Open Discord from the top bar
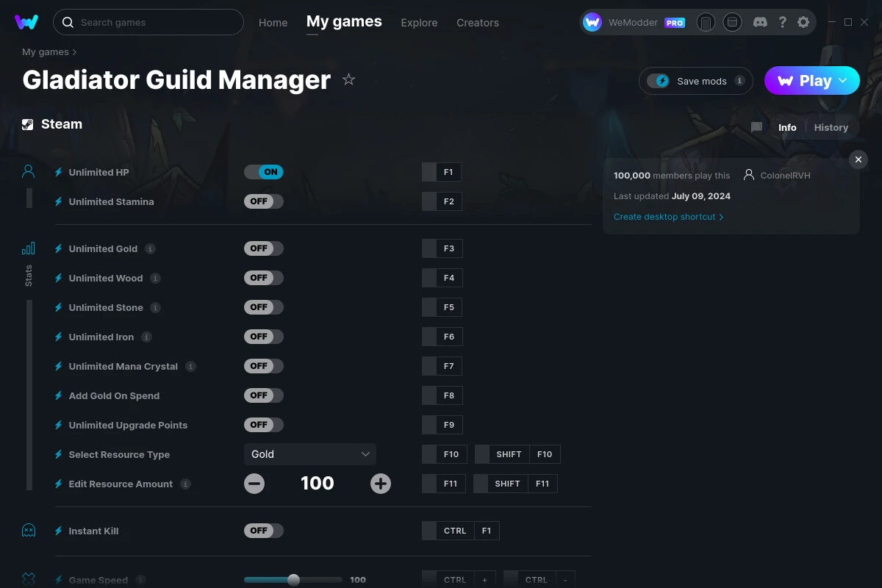The width and height of the screenshot is (882, 588). [760, 22]
